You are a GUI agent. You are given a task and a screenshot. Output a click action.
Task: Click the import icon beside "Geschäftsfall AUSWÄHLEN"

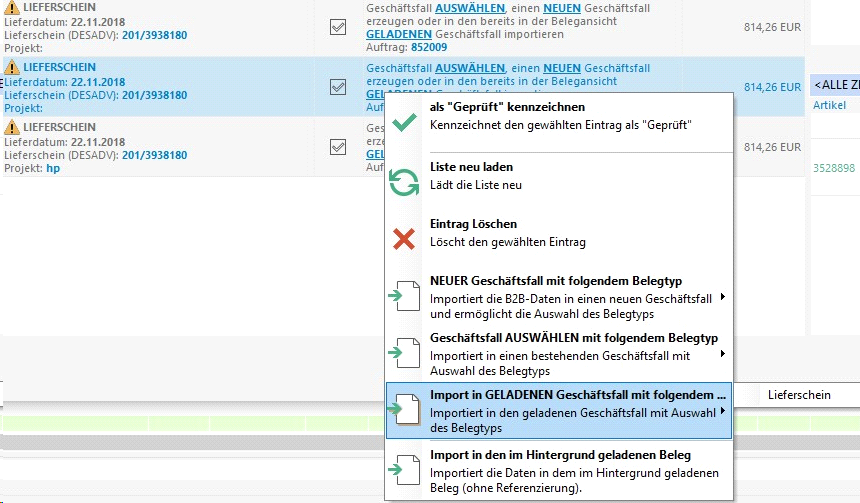coord(404,354)
